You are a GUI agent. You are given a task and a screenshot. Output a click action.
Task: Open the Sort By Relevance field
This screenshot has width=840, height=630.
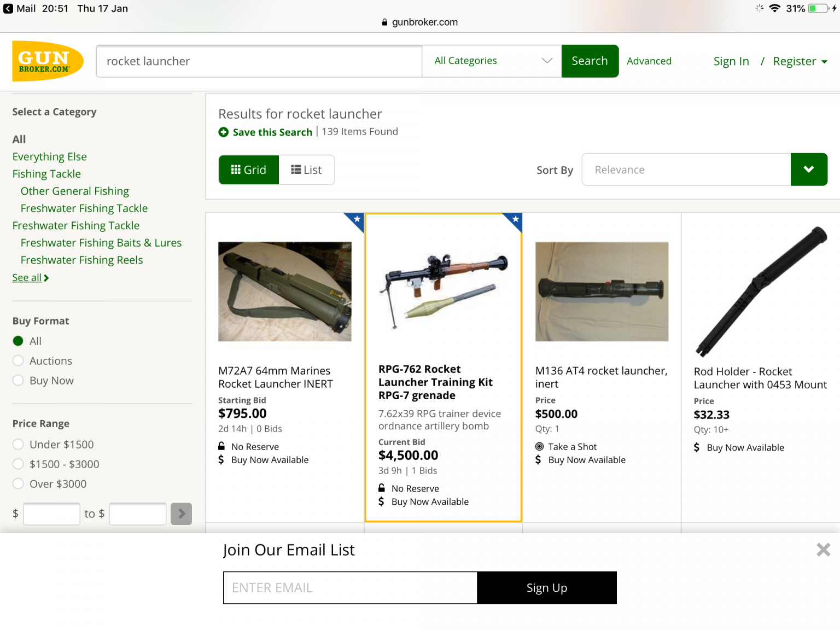point(686,170)
